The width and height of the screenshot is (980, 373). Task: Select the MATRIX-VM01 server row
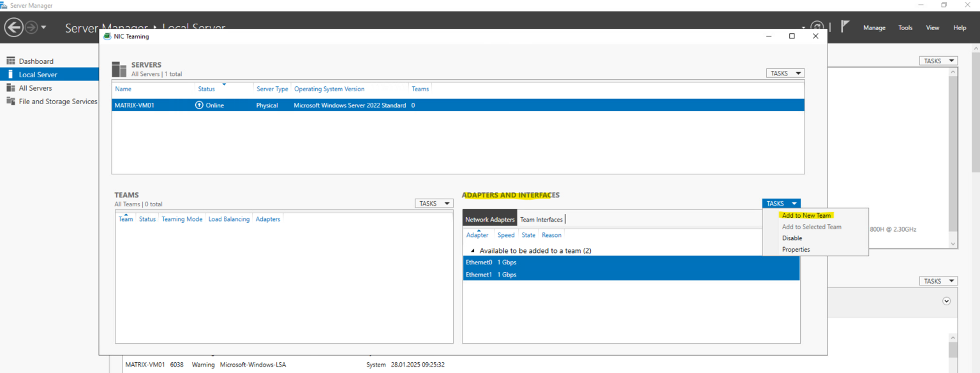tap(319, 105)
